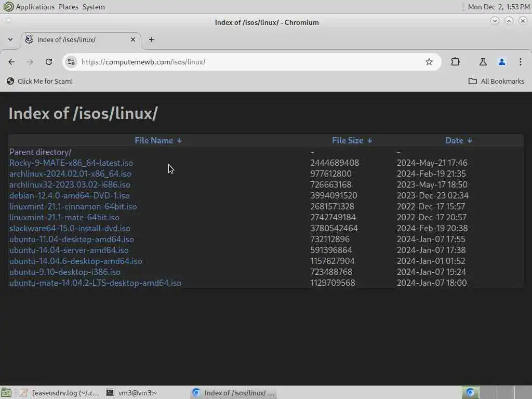Reload the current page
532x399 pixels.
coord(49,62)
